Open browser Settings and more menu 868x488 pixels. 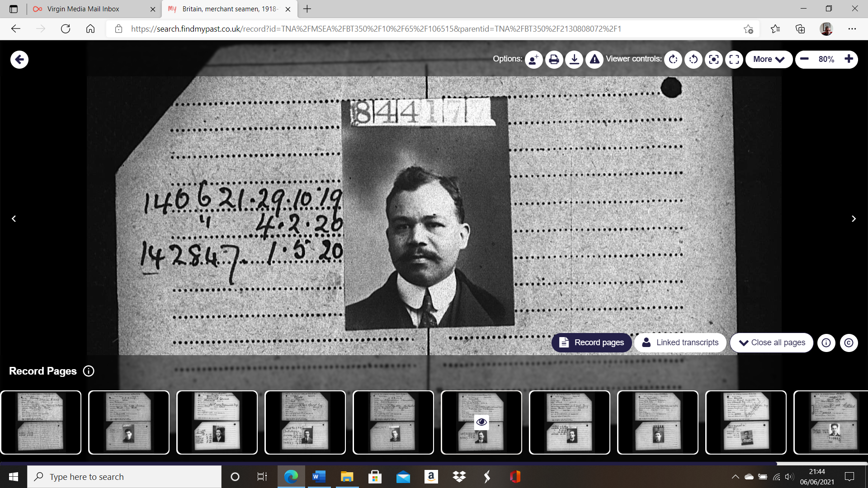[x=852, y=29]
